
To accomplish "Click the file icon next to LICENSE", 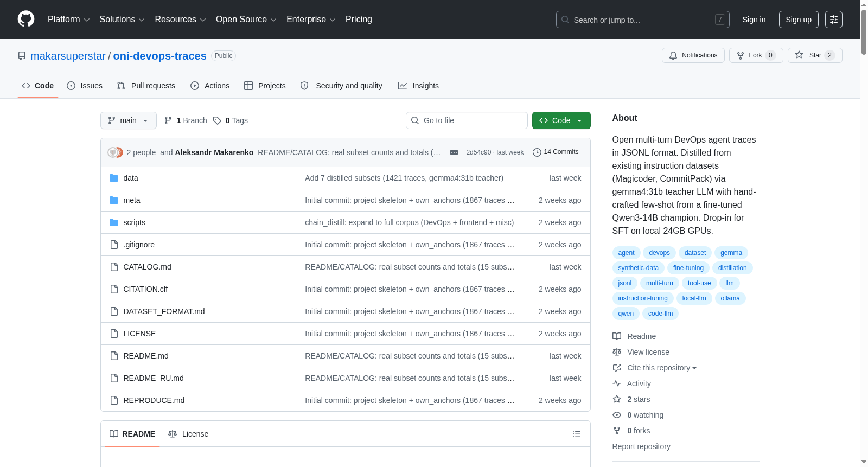I will [x=114, y=334].
